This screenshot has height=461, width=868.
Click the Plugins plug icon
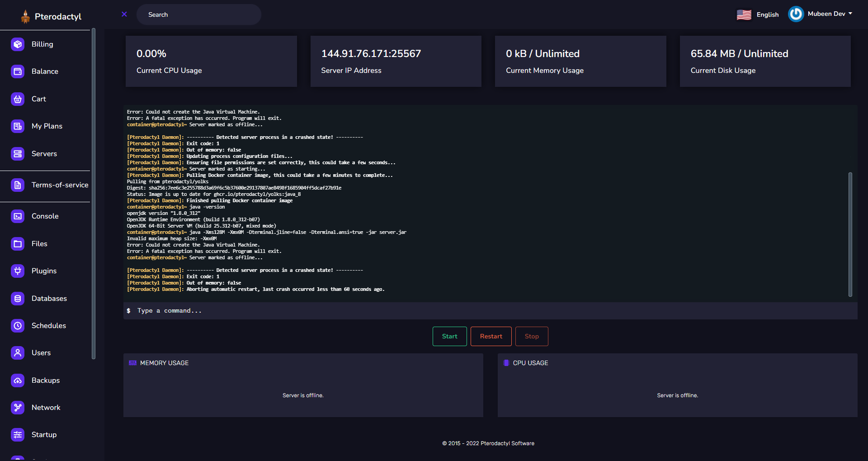tap(18, 271)
